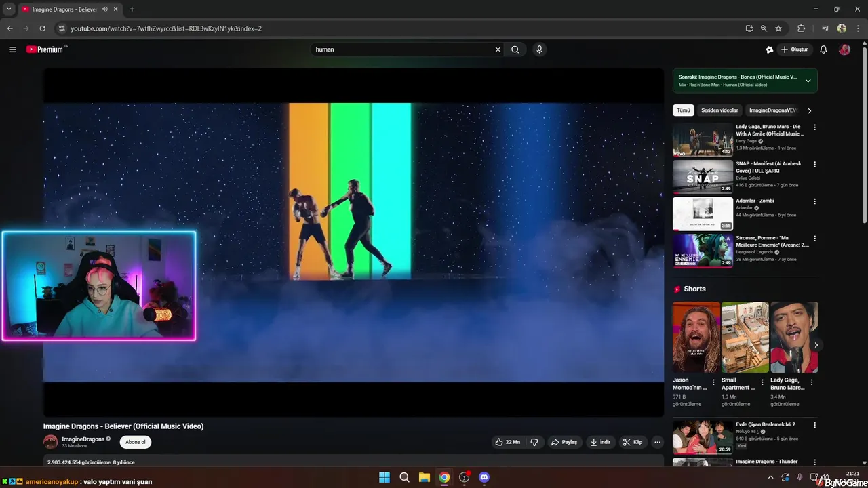The image size is (868, 488).
Task: Open Imagine Dragons - Thunder title
Action: 767,462
